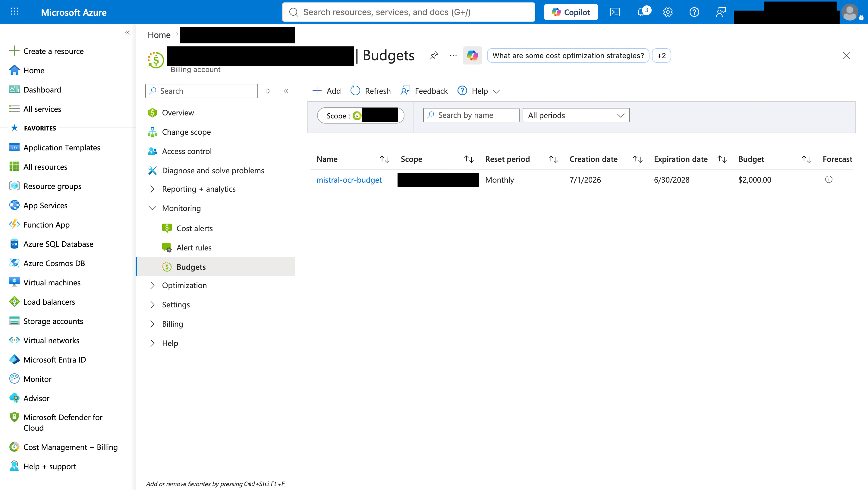The image size is (868, 490).
Task: Click the resource menu Search field
Action: point(202,91)
